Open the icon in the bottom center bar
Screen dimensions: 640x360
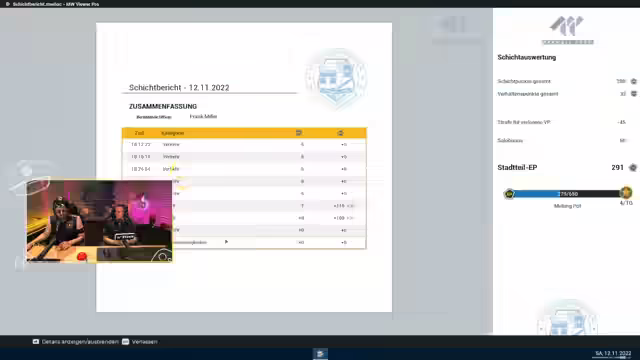click(x=320, y=354)
